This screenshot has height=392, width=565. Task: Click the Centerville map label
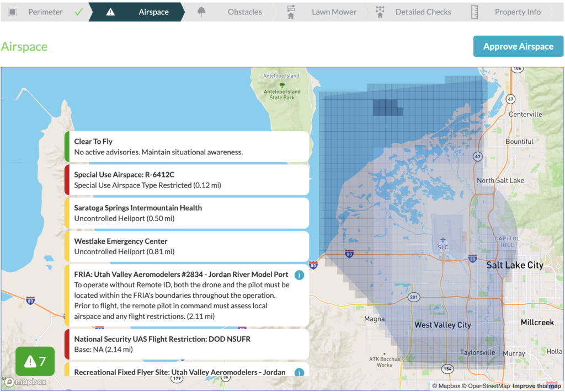[x=525, y=115]
